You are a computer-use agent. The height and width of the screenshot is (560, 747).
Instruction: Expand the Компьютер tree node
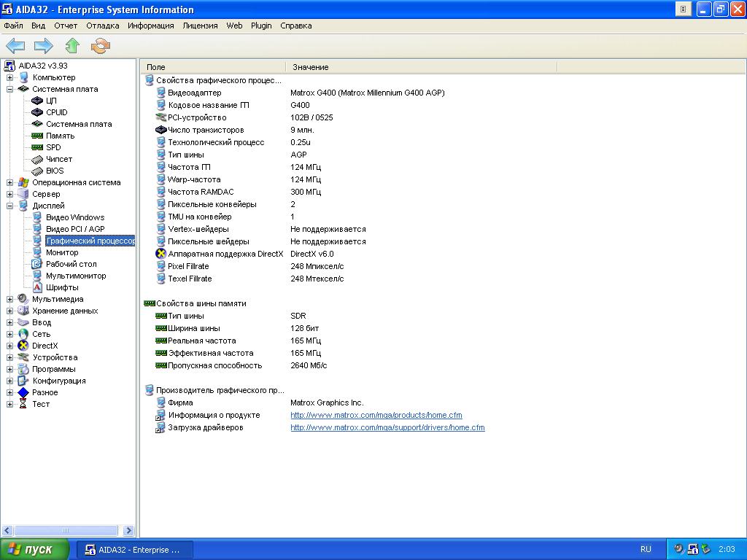(10, 77)
